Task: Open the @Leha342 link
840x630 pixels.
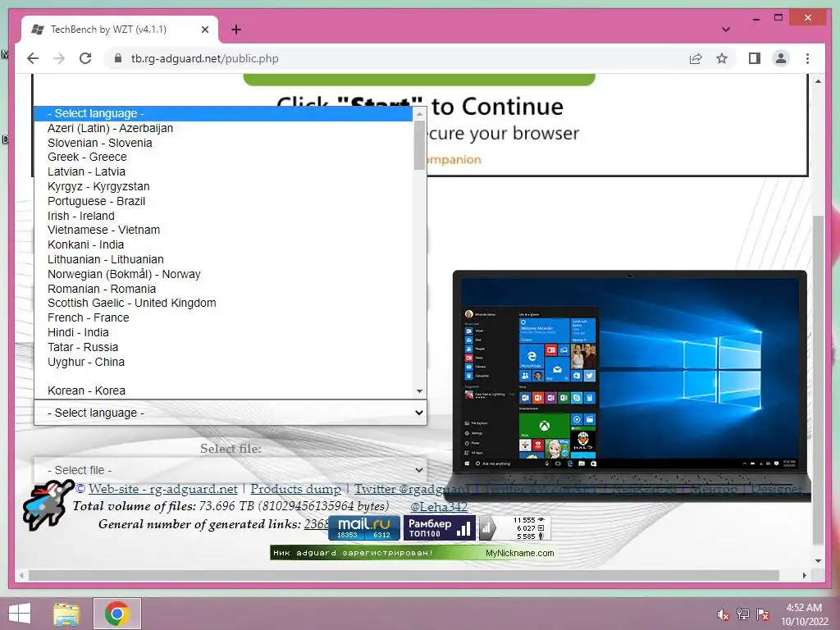Action: (x=439, y=506)
